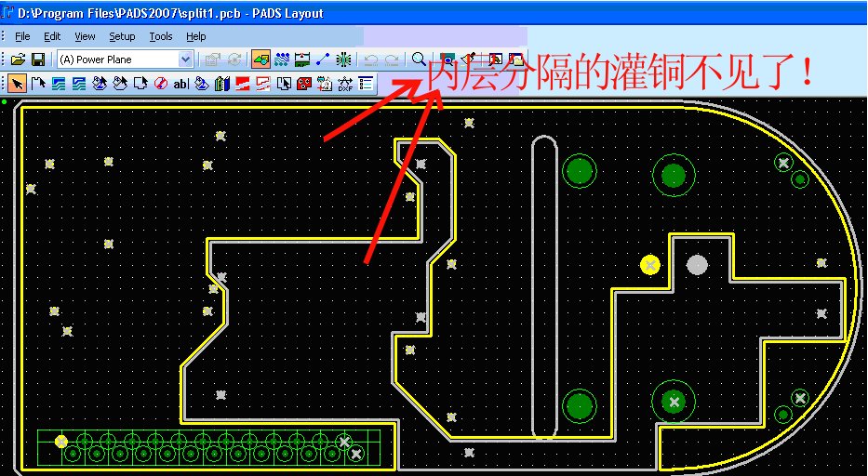Open drafting Options list icon

(366, 84)
